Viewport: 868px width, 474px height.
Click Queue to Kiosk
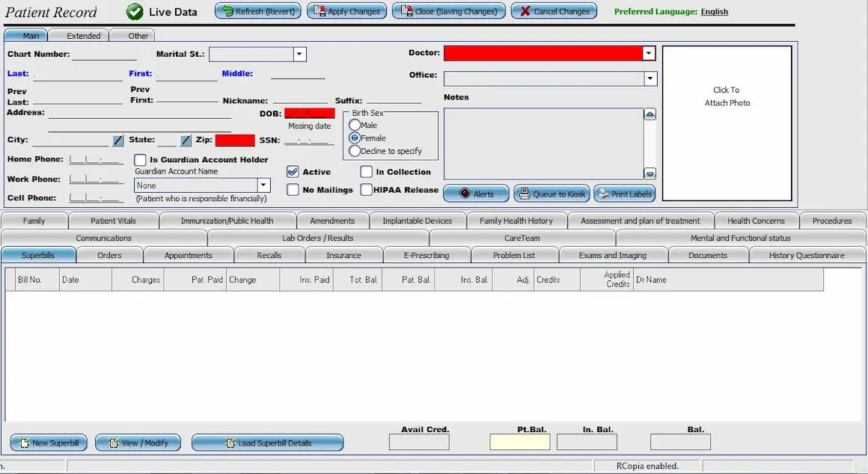click(x=551, y=194)
